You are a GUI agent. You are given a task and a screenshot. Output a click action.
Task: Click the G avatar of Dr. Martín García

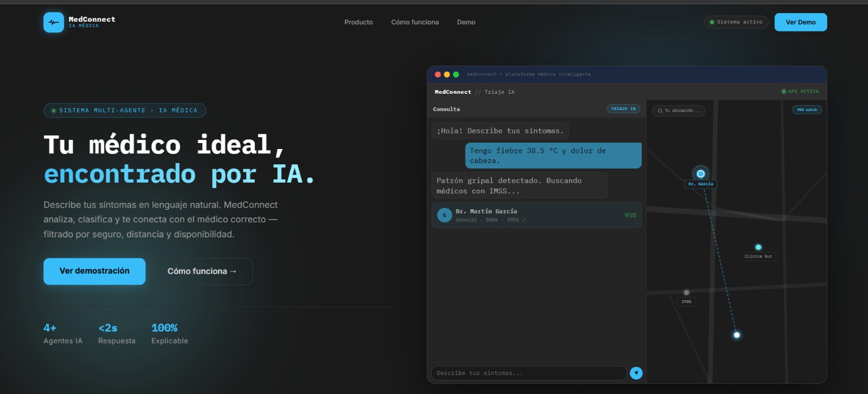444,215
